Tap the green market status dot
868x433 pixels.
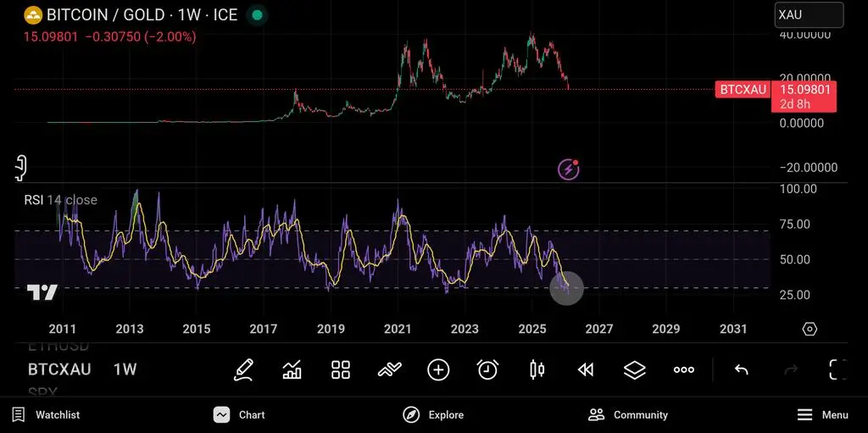pyautogui.click(x=257, y=15)
